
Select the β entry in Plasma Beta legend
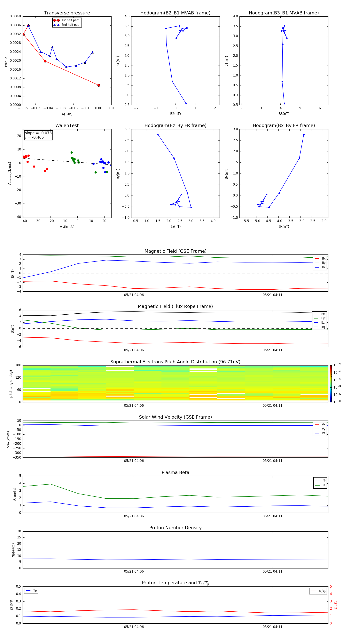[x=320, y=486]
